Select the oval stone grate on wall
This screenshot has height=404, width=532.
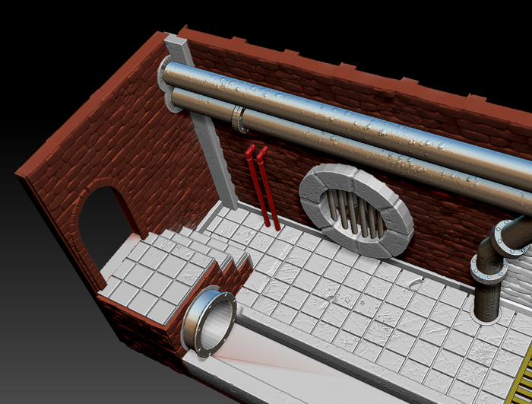coord(356,211)
